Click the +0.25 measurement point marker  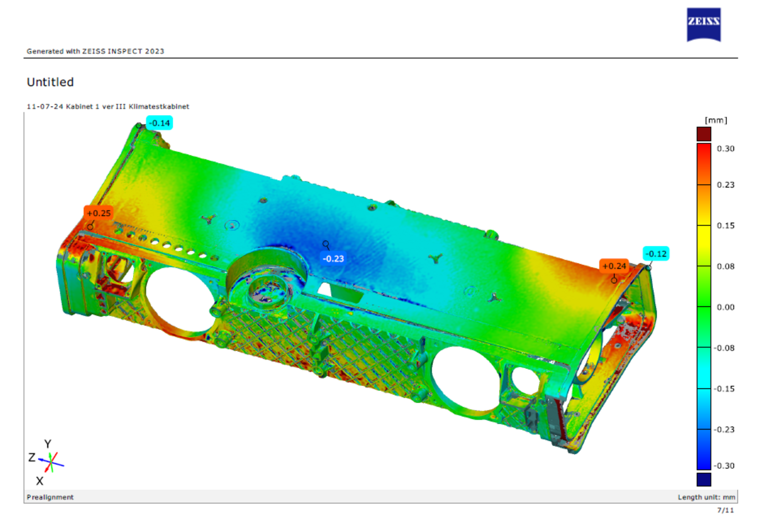click(x=90, y=227)
